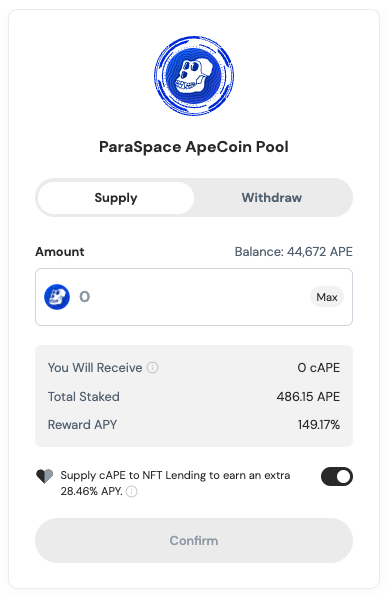Click the ParaSpace ApeCoin Pool title

click(194, 147)
